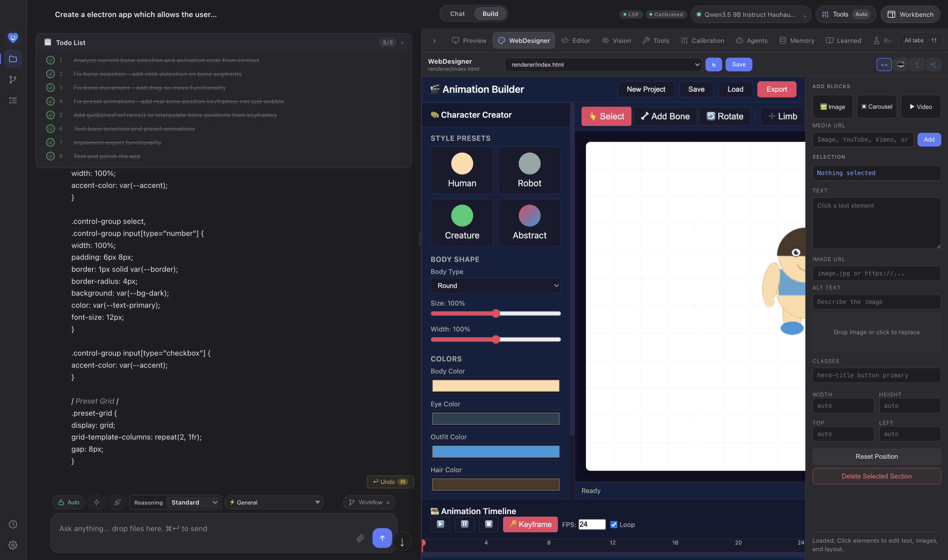
Task: Click the red Export button
Action: click(777, 89)
